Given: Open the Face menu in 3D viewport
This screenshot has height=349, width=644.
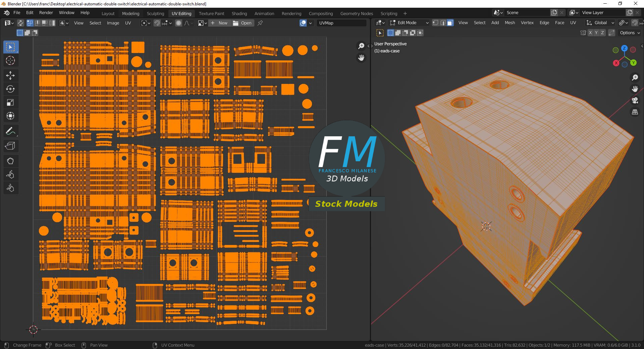Looking at the screenshot, I should (559, 23).
